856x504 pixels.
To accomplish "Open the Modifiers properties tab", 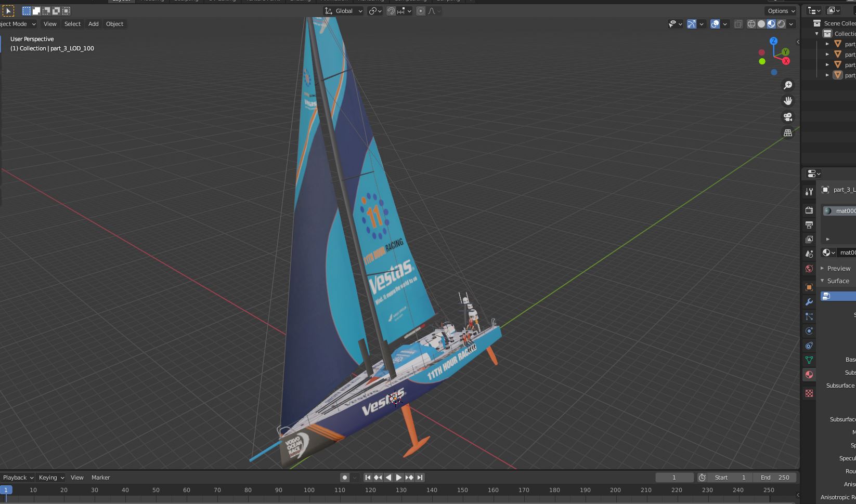I will point(809,302).
